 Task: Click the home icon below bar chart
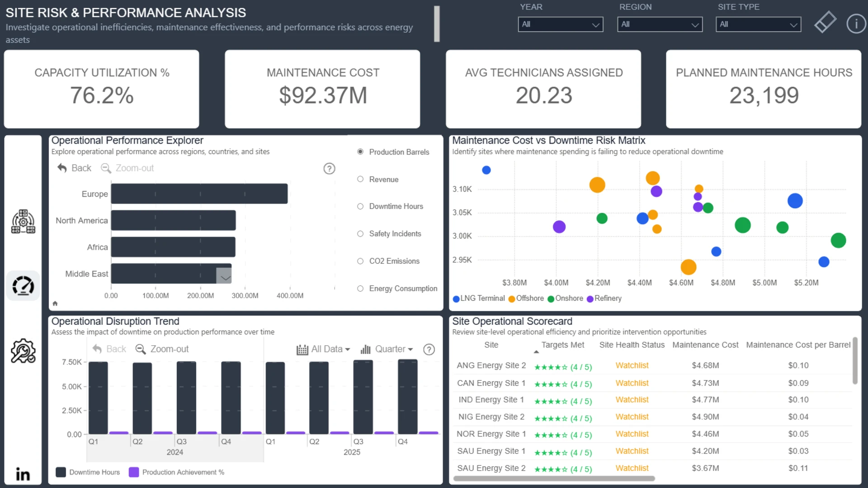pyautogui.click(x=55, y=304)
